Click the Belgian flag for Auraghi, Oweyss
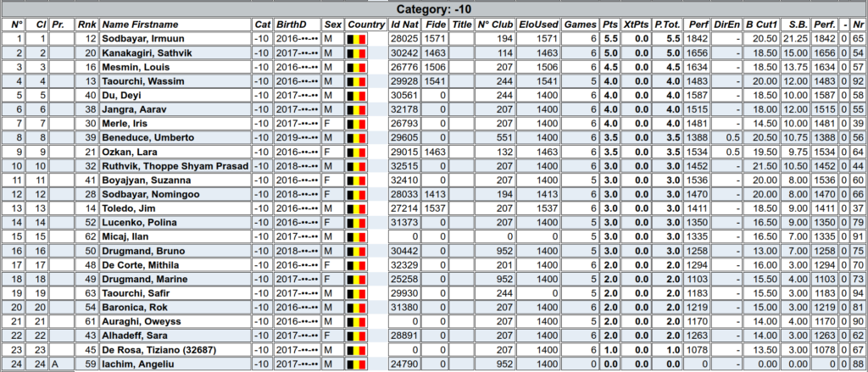Screen dimensions: 868x372 point(358,321)
